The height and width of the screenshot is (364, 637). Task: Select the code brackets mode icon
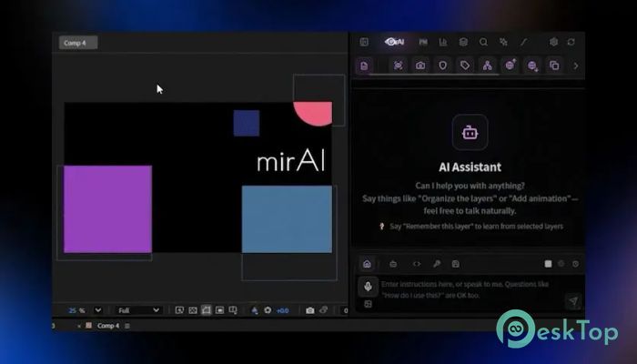click(x=417, y=264)
